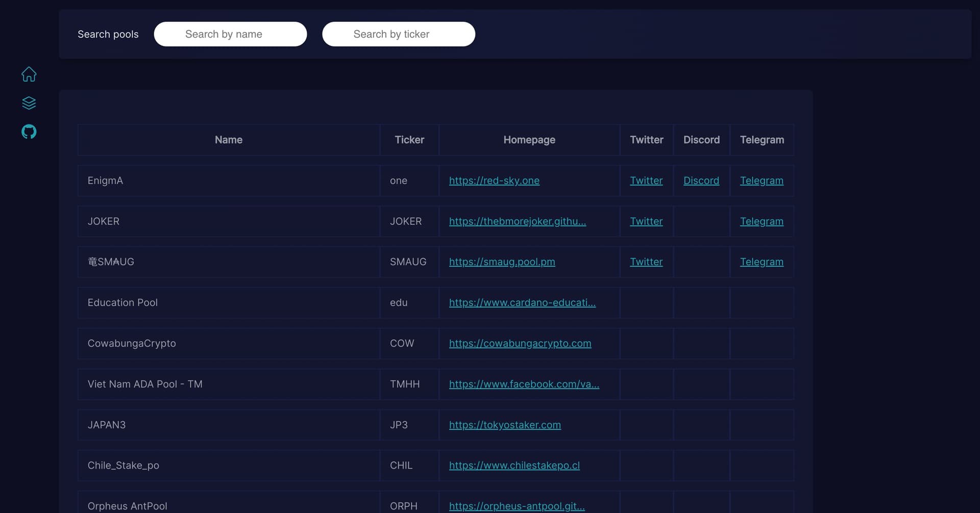The image size is (980, 513).
Task: Click the Search by name field
Action: tap(230, 34)
